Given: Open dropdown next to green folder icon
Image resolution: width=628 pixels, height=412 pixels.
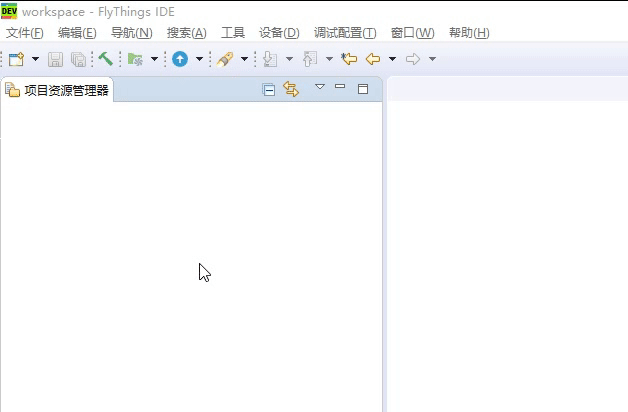Looking at the screenshot, I should (x=154, y=59).
